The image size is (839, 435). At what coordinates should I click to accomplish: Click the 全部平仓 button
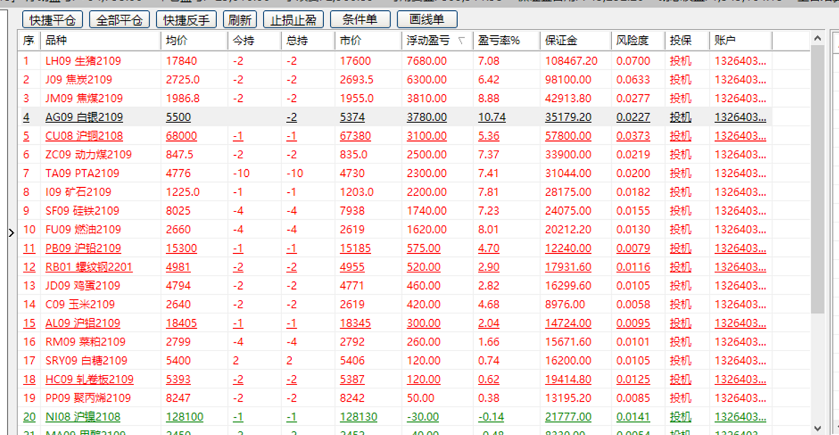[119, 20]
